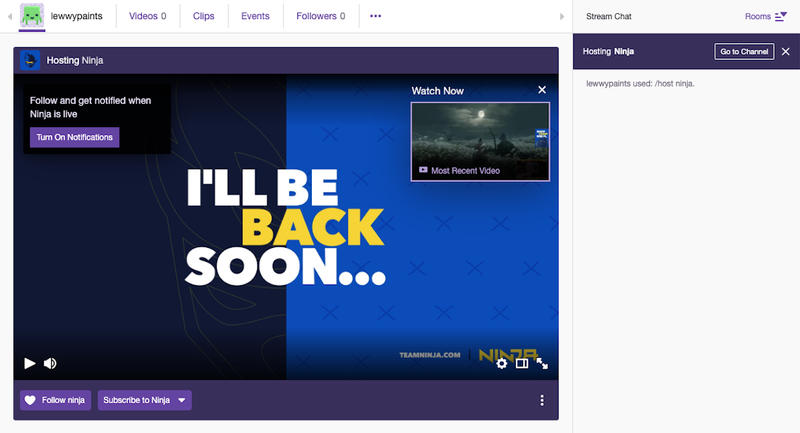Open the lewwypaints channel avatar

pos(32,16)
